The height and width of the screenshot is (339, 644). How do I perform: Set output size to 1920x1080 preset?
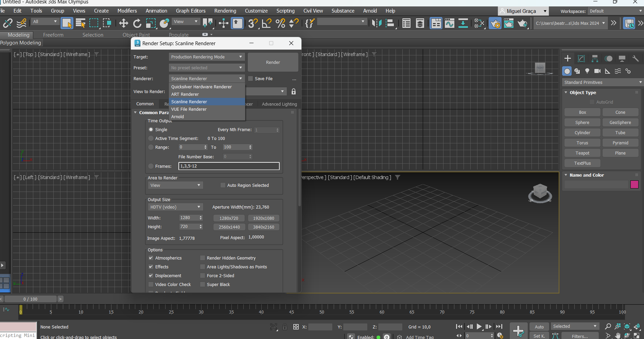(263, 218)
